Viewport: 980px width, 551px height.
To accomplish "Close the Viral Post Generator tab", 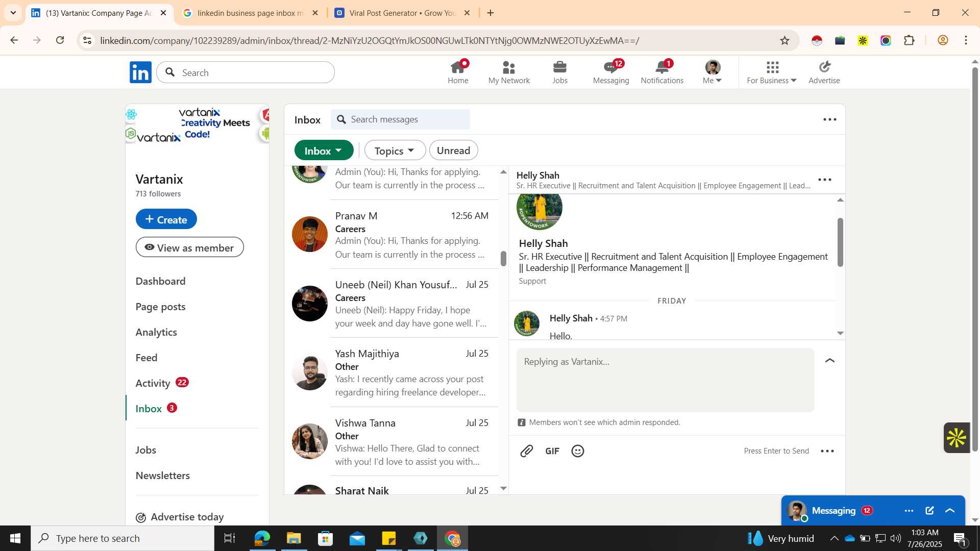I will (467, 13).
